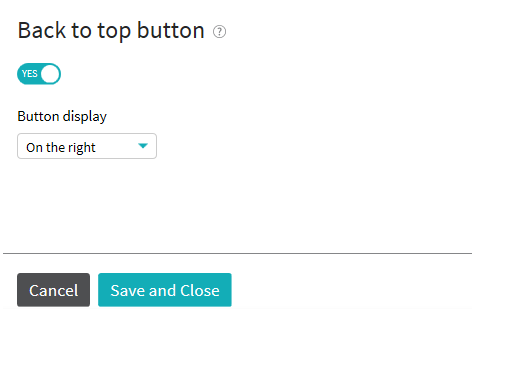Click the Back to top button heading

(111, 31)
